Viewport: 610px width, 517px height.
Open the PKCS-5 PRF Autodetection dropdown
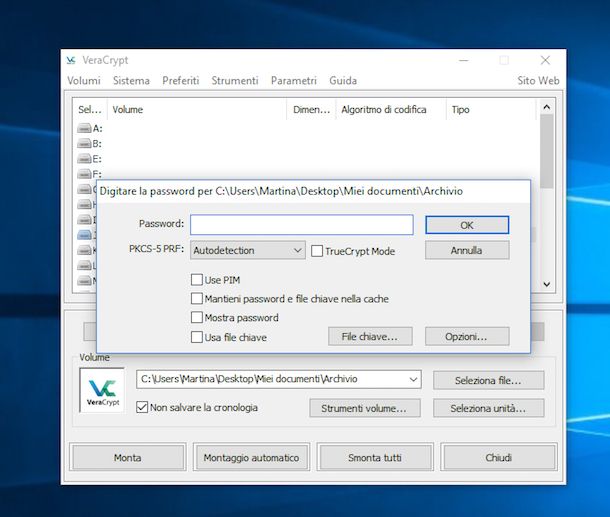pos(248,250)
